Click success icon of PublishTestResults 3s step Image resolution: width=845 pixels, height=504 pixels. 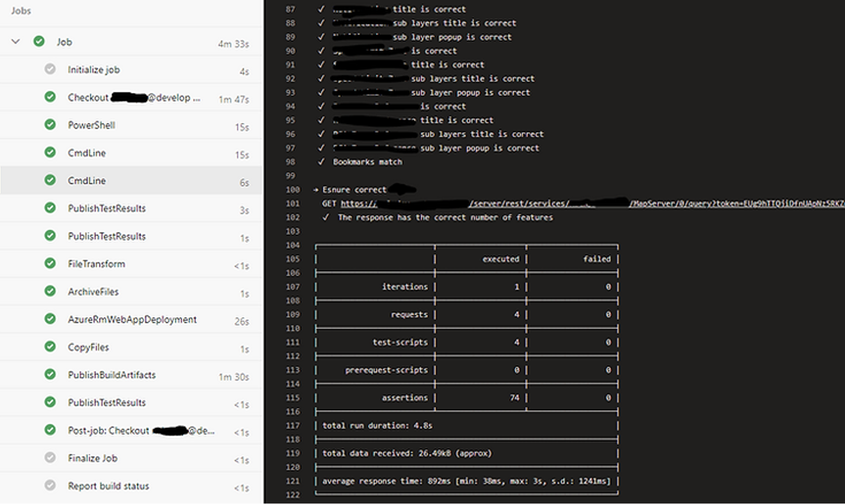pyautogui.click(x=50, y=208)
